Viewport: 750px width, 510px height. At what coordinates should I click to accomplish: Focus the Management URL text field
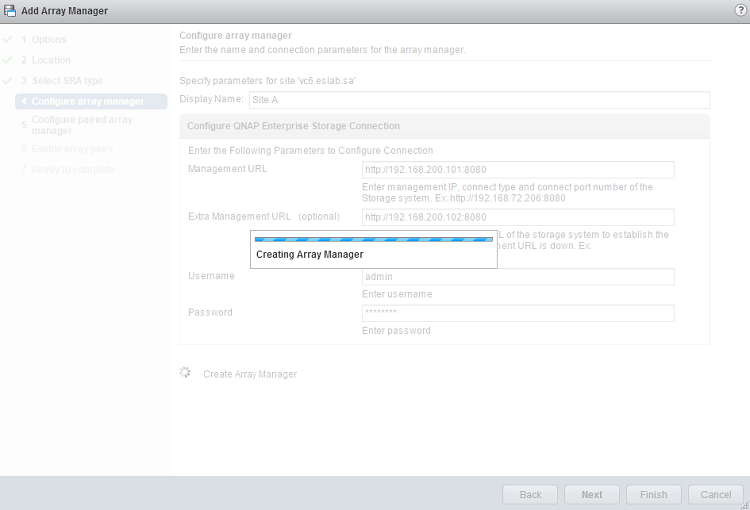click(x=518, y=170)
